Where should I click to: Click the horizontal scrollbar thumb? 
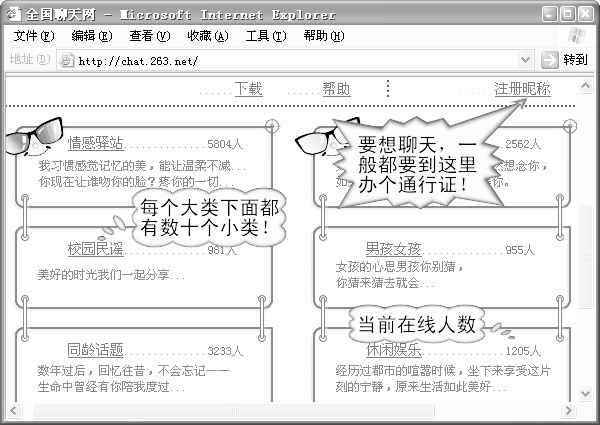pos(233,410)
